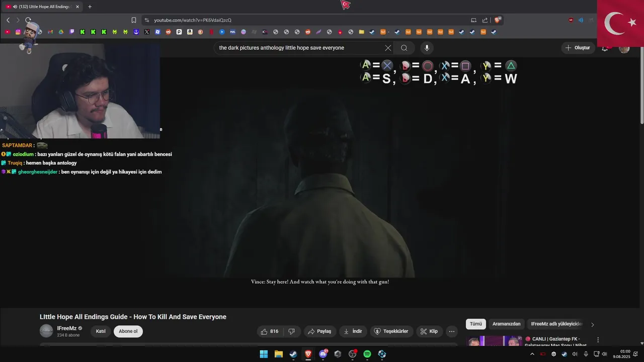Switch to the Little Hope All Endings tab
This screenshot has height=362, width=644.
(41, 7)
